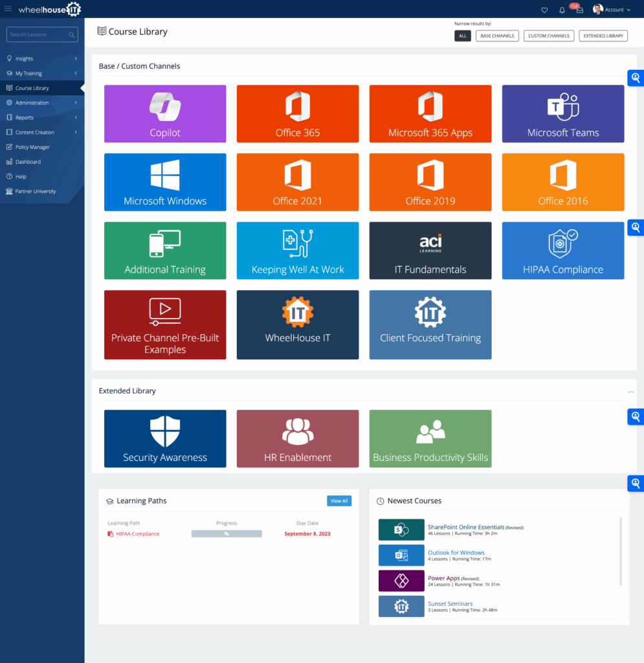Open the Account dropdown

click(612, 10)
